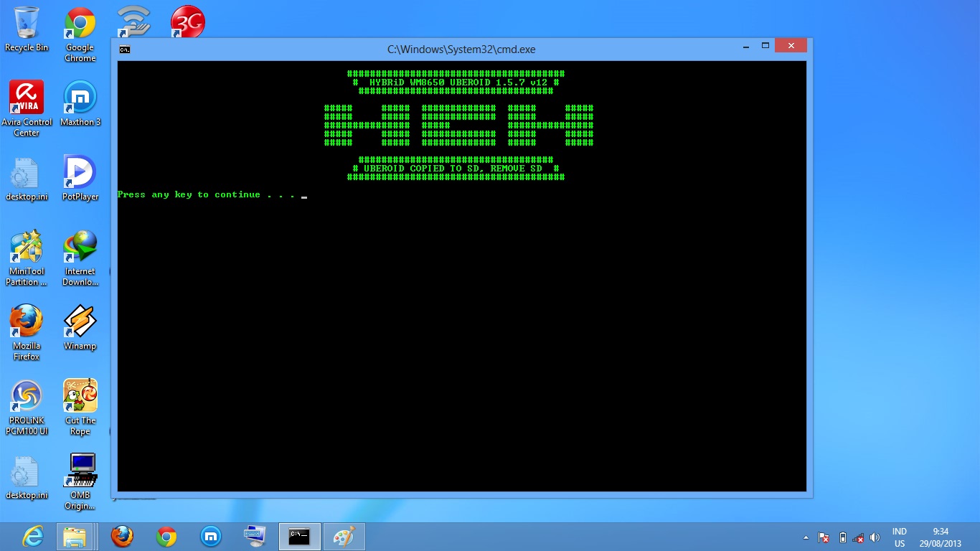Select the Winamp desktop shortcut
The width and height of the screenshot is (980, 551).
coord(80,328)
